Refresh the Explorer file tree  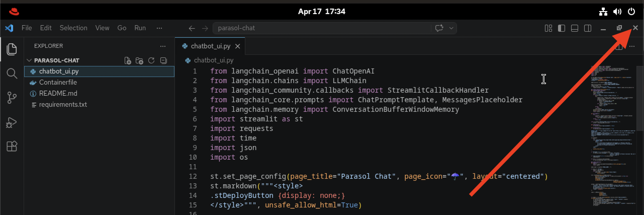(x=151, y=61)
